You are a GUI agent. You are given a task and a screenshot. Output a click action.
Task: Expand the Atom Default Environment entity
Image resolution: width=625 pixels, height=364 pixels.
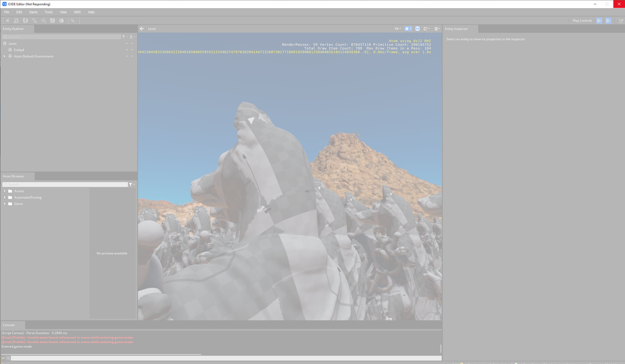5,56
